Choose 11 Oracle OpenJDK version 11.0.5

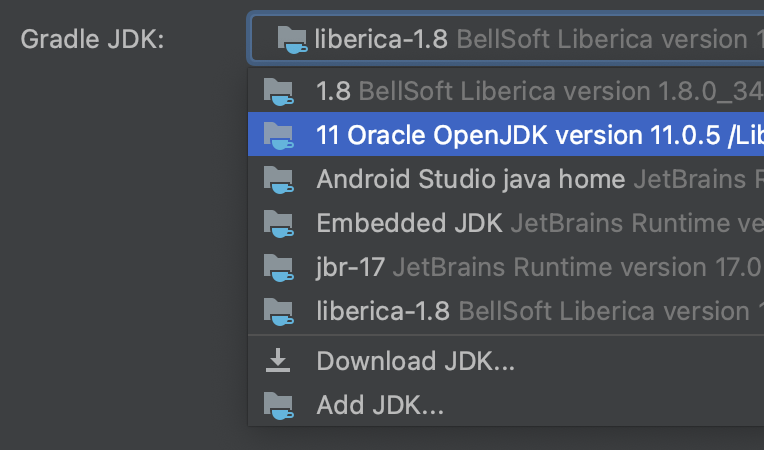[506, 134]
